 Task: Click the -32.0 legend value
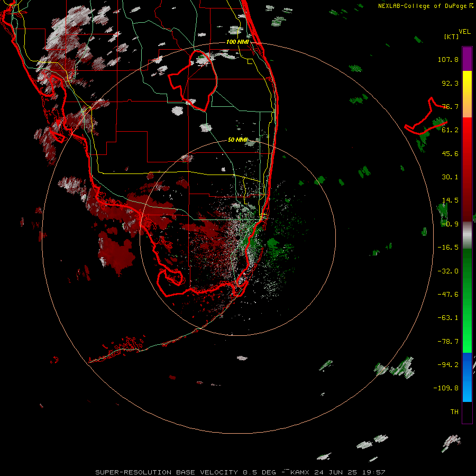pos(448,271)
